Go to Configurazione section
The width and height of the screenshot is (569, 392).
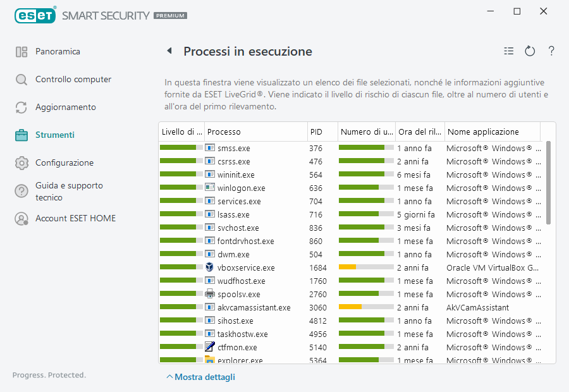click(x=64, y=163)
